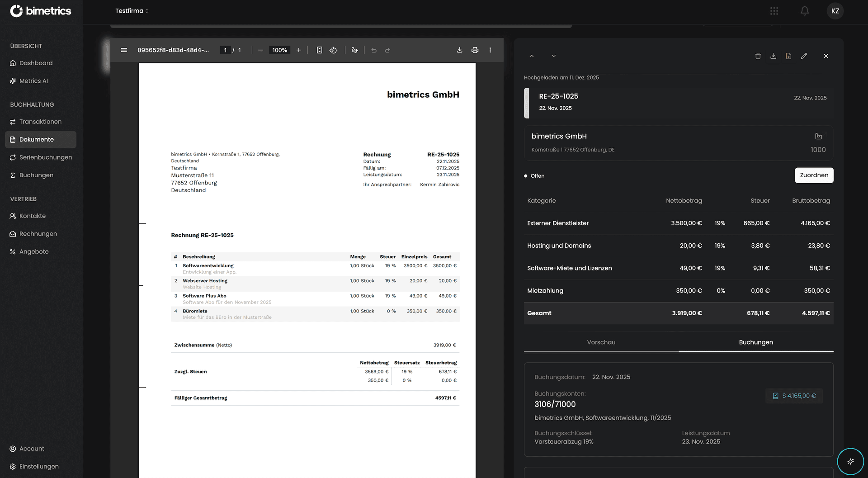Toggle fit to page view
868x478 pixels.
(319, 50)
